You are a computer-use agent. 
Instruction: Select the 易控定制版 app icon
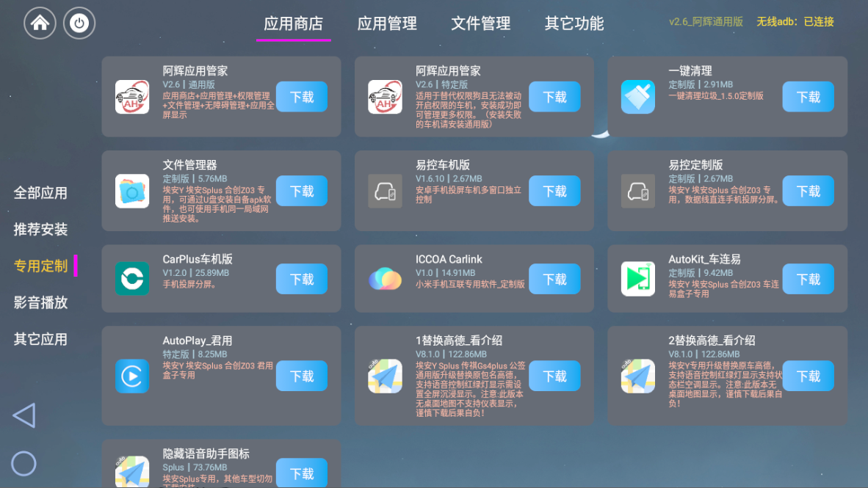click(x=637, y=191)
